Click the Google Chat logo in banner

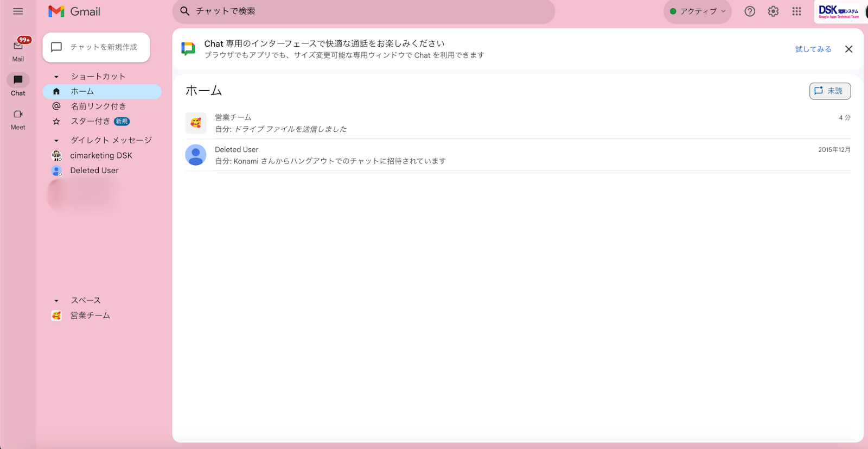point(188,49)
